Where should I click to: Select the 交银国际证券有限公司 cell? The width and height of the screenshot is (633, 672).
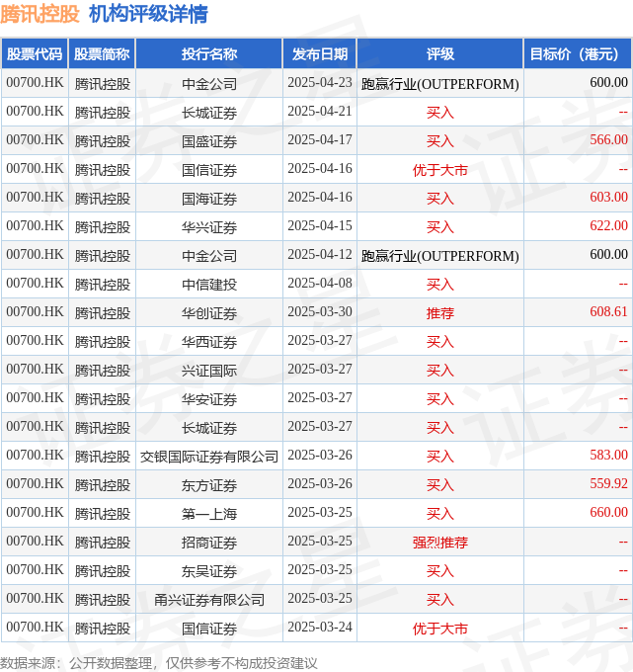pyautogui.click(x=209, y=457)
